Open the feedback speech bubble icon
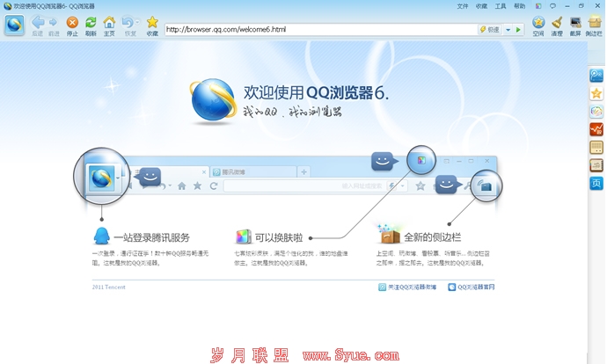607x364 pixels. 552,6
